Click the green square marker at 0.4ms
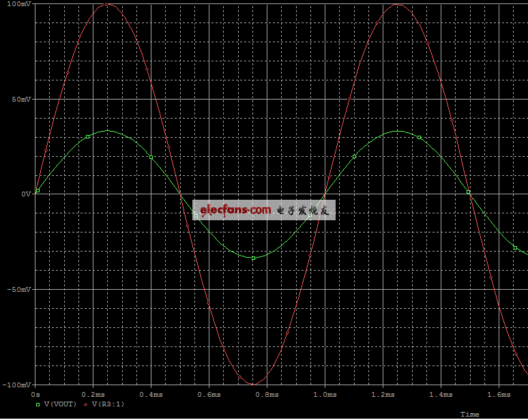The image size is (528, 420). point(151,157)
